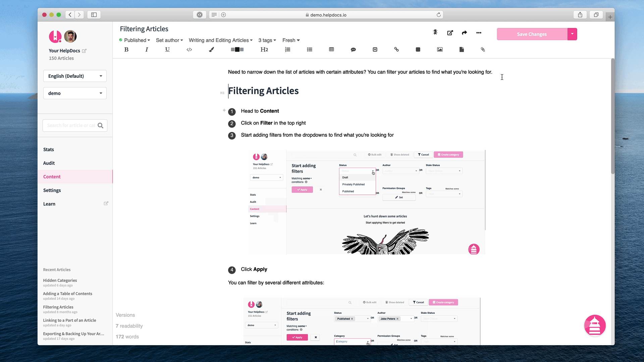Screen dimensions: 644x362
Task: Expand the 3 tags dropdown
Action: (x=267, y=40)
